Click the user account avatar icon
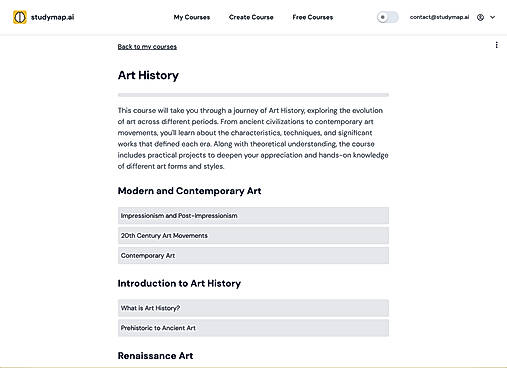Screen dimensions: 507x368 pyautogui.click(x=480, y=17)
